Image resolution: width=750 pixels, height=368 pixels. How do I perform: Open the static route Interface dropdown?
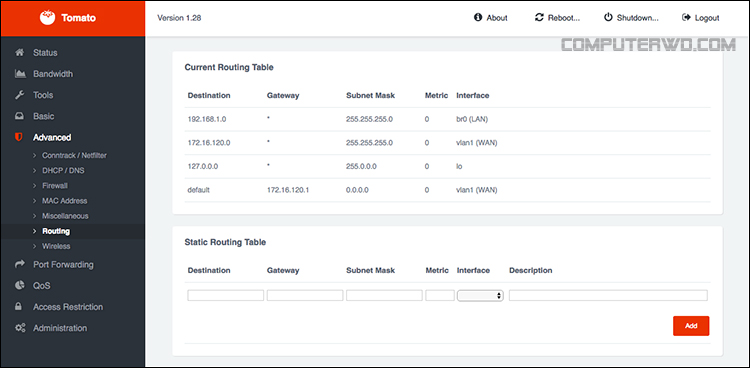[480, 296]
